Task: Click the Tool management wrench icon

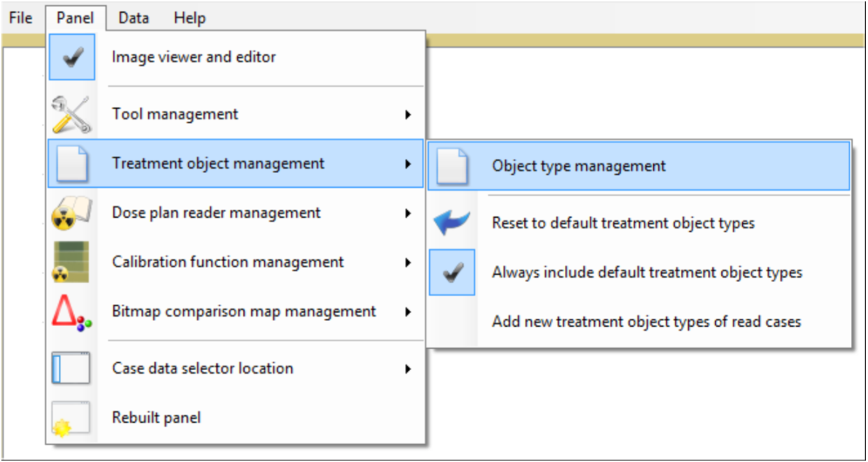Action: click(71, 115)
